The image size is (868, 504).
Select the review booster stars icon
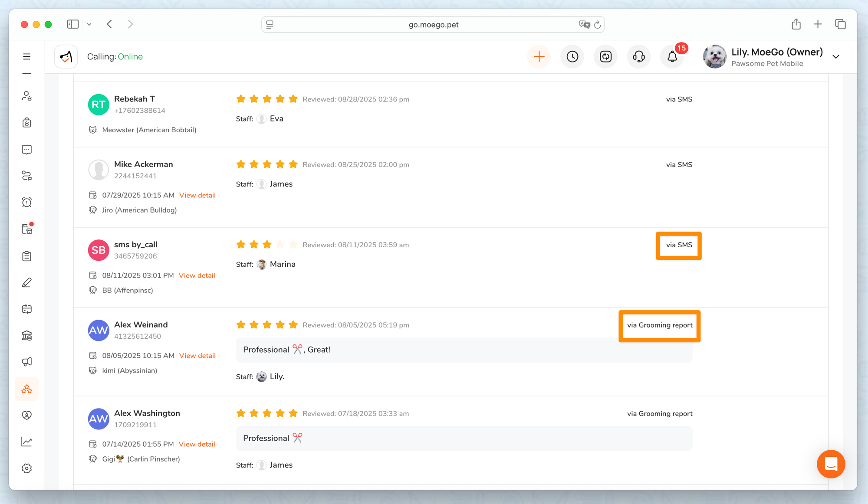click(x=27, y=389)
